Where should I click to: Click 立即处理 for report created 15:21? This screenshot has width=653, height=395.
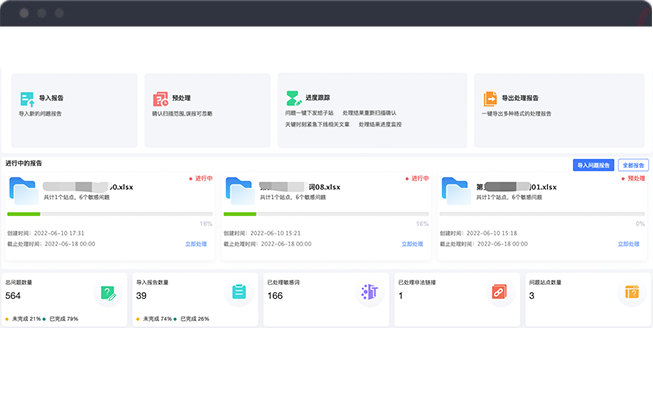412,244
